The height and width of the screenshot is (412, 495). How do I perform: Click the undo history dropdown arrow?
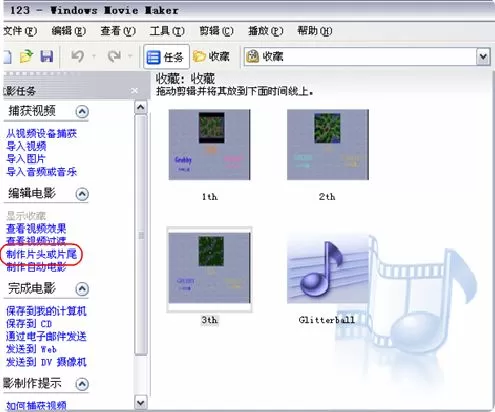click(94, 56)
